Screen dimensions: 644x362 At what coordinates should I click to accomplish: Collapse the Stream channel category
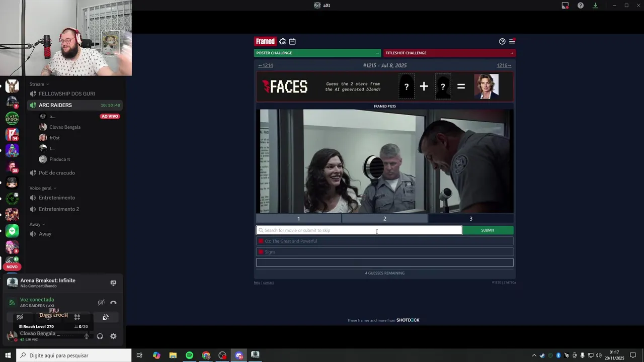(x=39, y=84)
